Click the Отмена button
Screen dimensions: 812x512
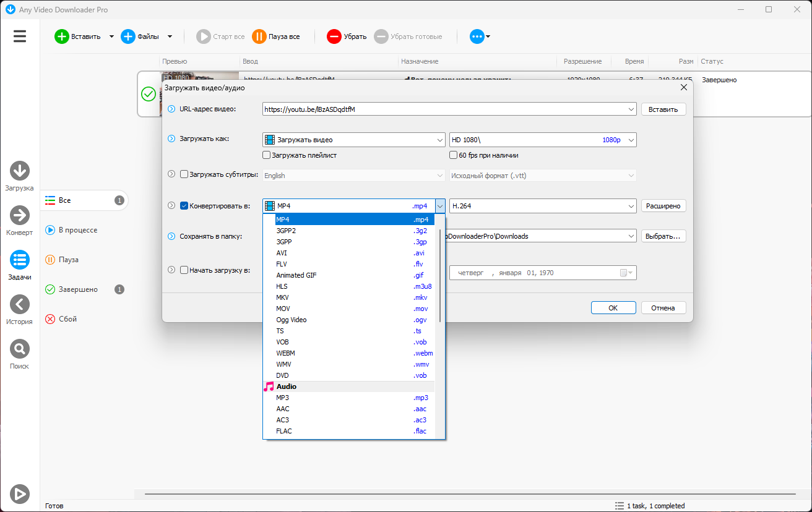click(663, 308)
